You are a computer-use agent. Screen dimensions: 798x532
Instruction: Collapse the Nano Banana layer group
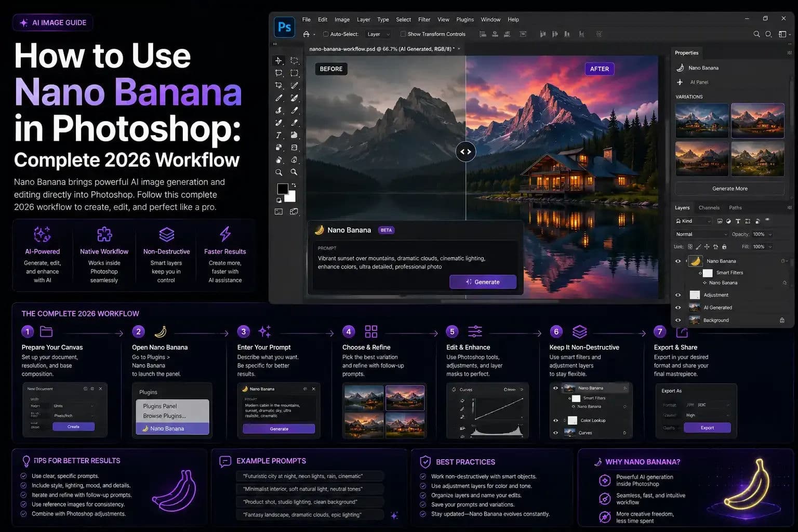[x=687, y=260]
